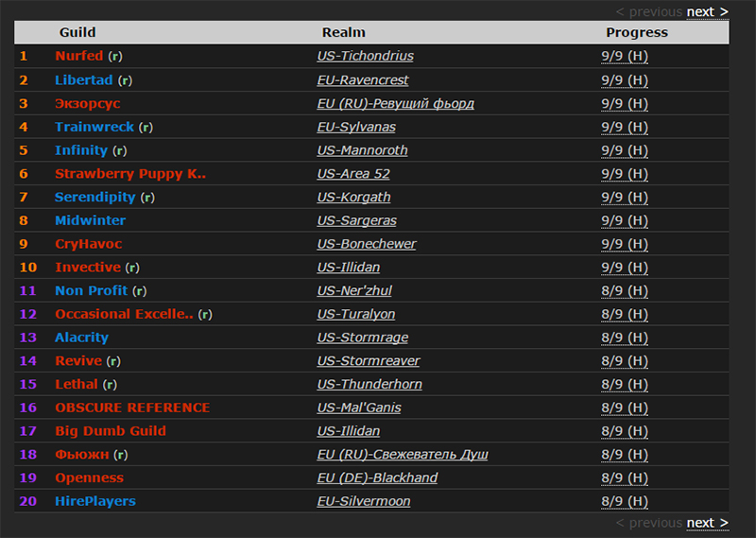This screenshot has width=756, height=538.
Task: Open the US-Sargeras realm link
Action: (x=357, y=221)
